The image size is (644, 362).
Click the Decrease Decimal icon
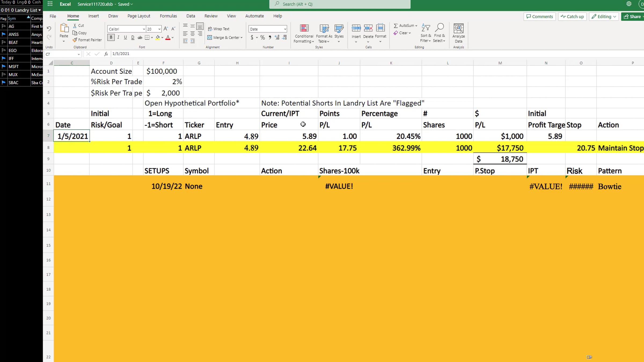284,38
